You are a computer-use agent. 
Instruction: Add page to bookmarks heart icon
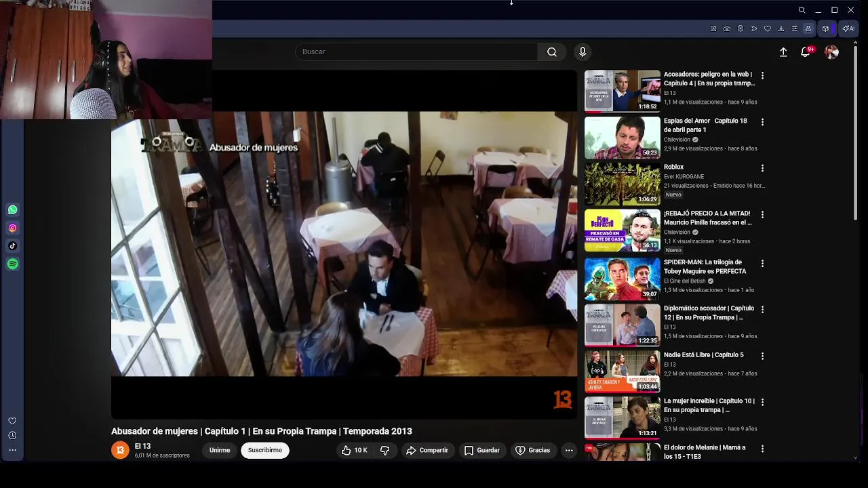tap(768, 28)
